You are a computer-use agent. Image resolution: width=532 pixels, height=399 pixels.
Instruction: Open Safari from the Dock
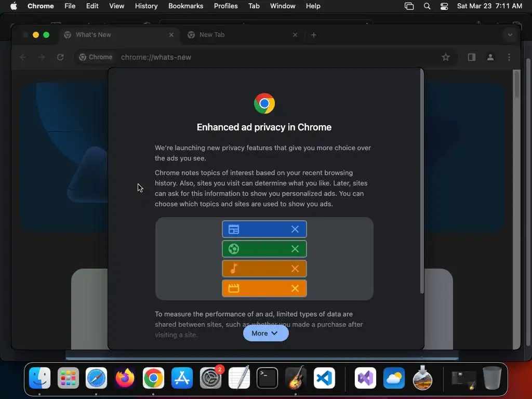click(x=96, y=378)
